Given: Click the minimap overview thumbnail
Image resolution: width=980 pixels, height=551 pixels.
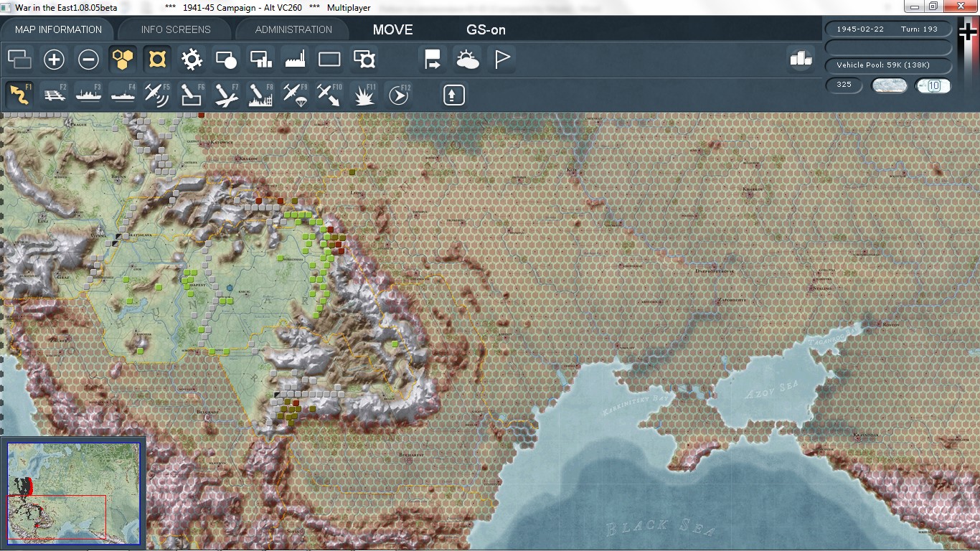Looking at the screenshot, I should point(73,492).
